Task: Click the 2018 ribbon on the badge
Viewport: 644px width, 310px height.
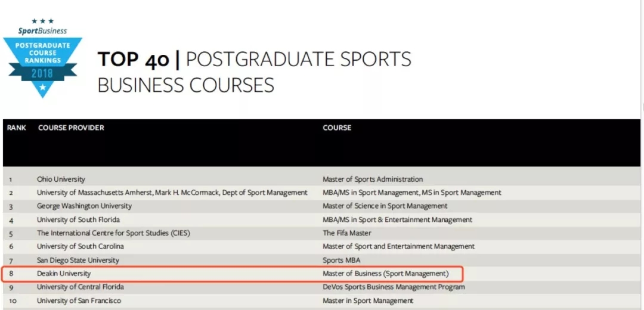Action: tap(42, 74)
